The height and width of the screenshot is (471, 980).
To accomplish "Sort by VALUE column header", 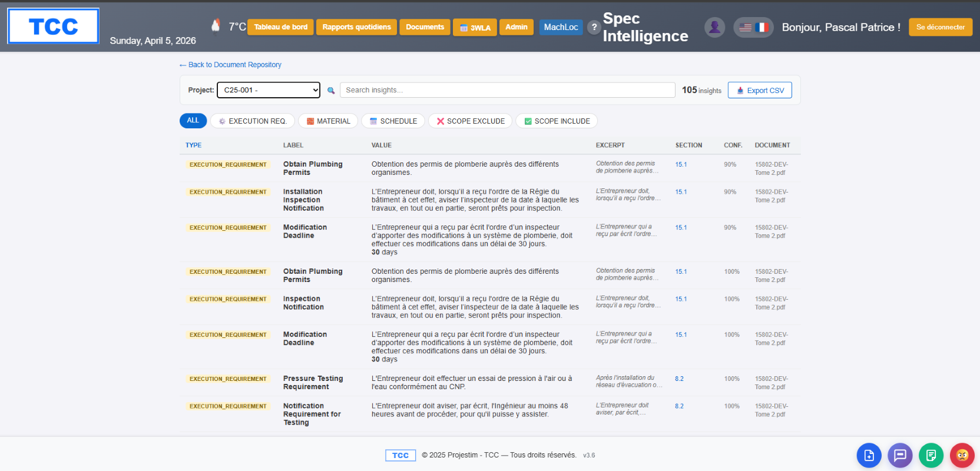I will pos(382,145).
